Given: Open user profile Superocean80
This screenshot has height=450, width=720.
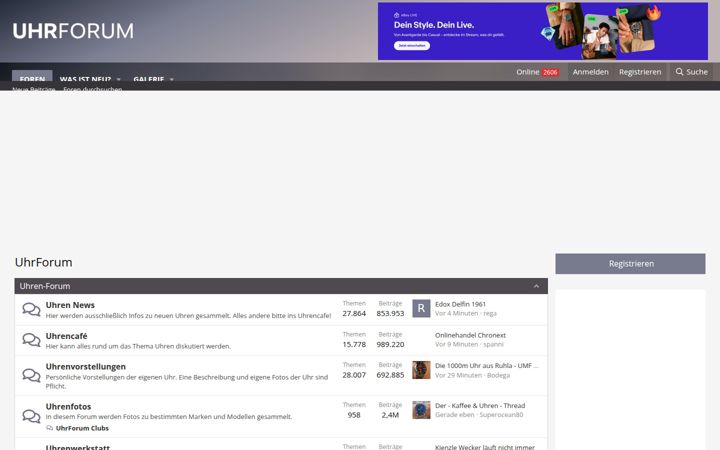Looking at the screenshot, I should [x=501, y=415].
